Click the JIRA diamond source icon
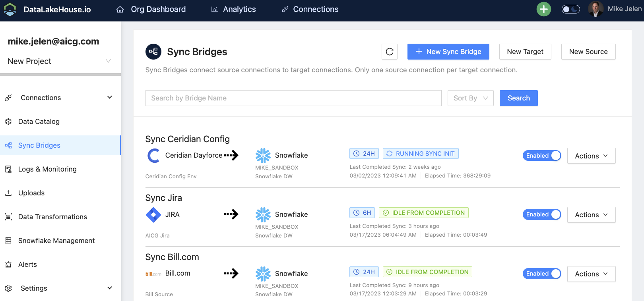This screenshot has height=301, width=644. click(153, 215)
